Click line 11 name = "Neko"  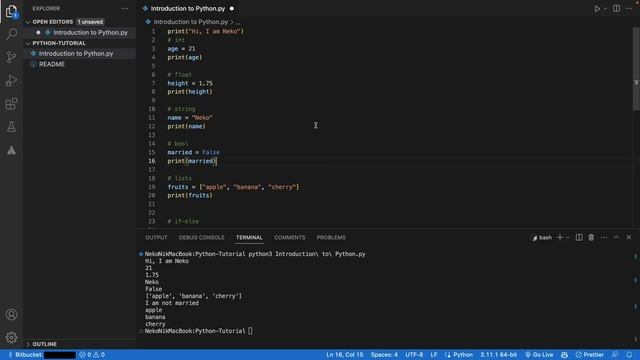[x=190, y=118]
